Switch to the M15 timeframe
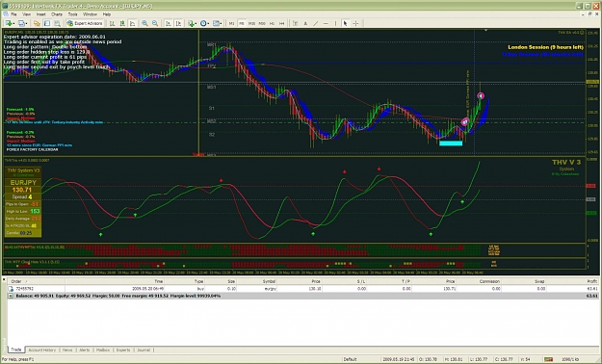This screenshot has height=364, width=602. pyautogui.click(x=251, y=23)
